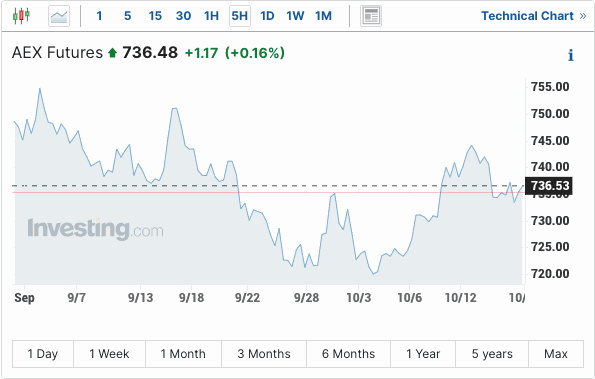Click the 725.00 axis label
This screenshot has height=379, width=595.
click(550, 247)
